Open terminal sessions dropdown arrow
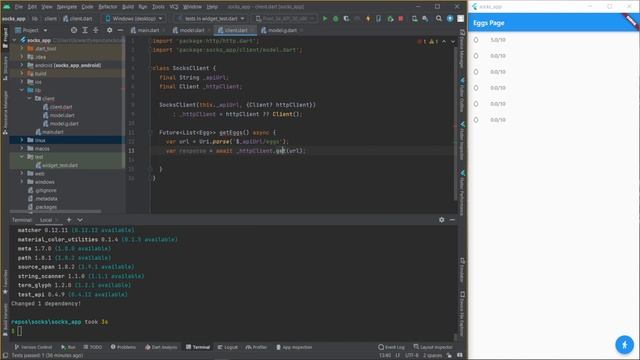 coord(80,220)
